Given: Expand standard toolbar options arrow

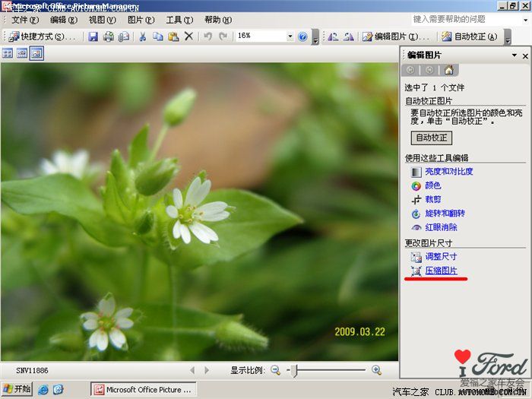Looking at the screenshot, I should click(315, 36).
